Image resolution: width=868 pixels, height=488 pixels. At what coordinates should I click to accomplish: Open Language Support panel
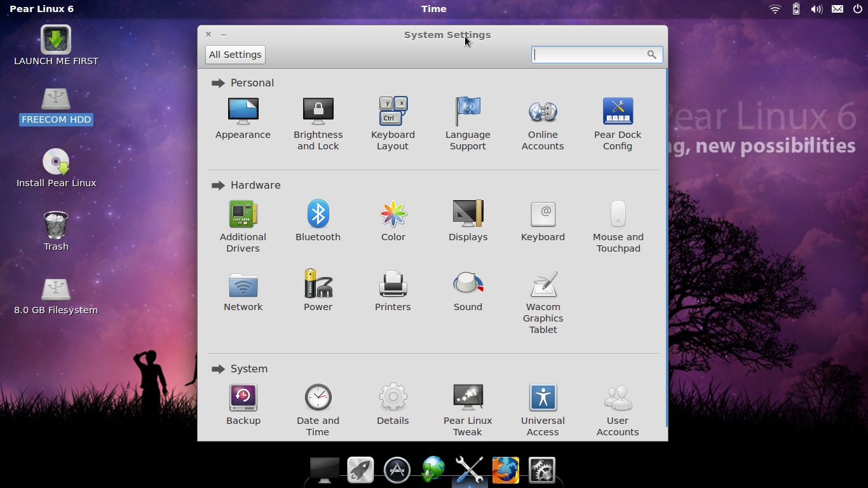point(468,124)
